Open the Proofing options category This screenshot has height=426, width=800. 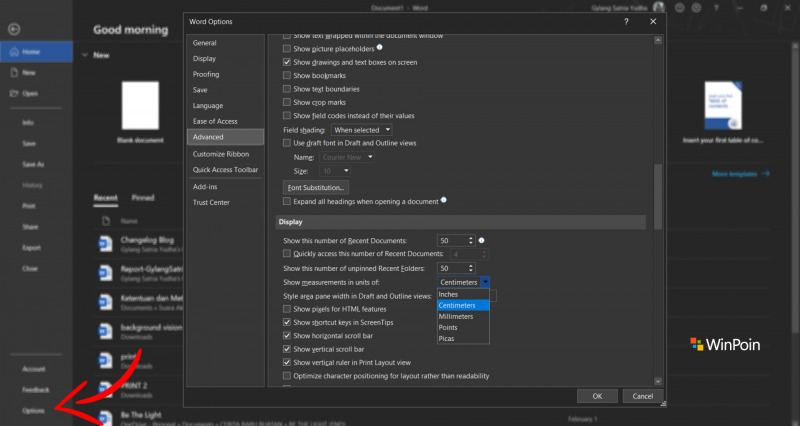click(x=225, y=74)
